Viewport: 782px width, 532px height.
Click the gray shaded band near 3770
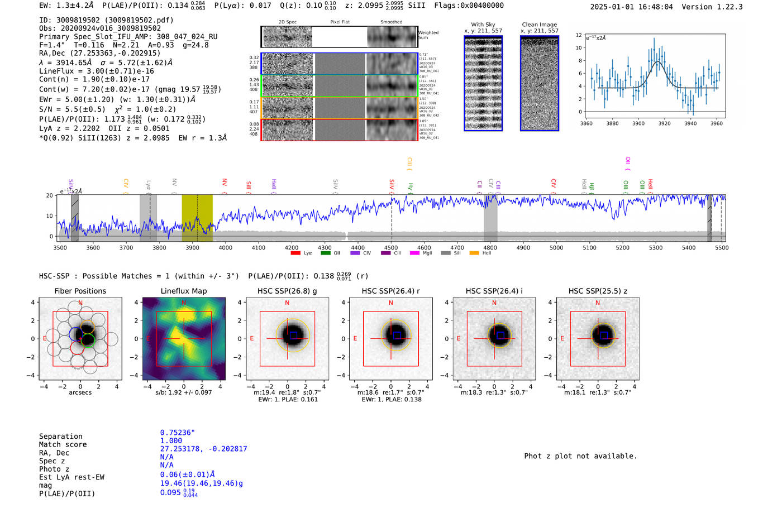point(148,218)
